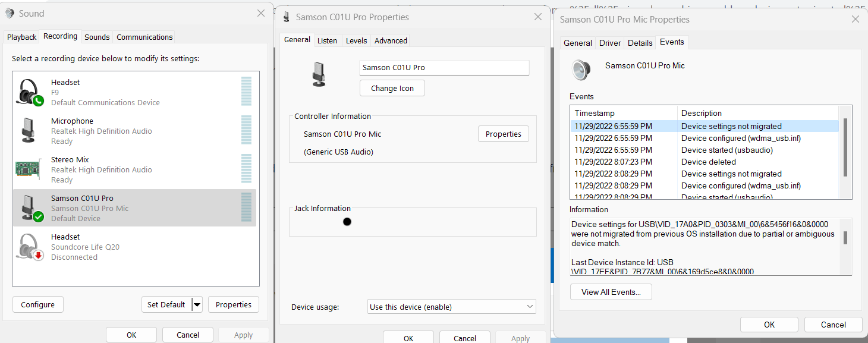Click the '(Generic USB Audio)' text
This screenshot has height=343, width=868.
tap(338, 152)
